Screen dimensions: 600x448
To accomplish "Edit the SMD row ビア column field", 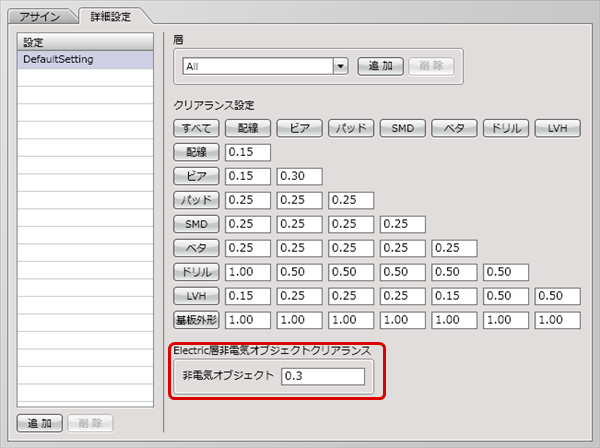I will tap(300, 224).
